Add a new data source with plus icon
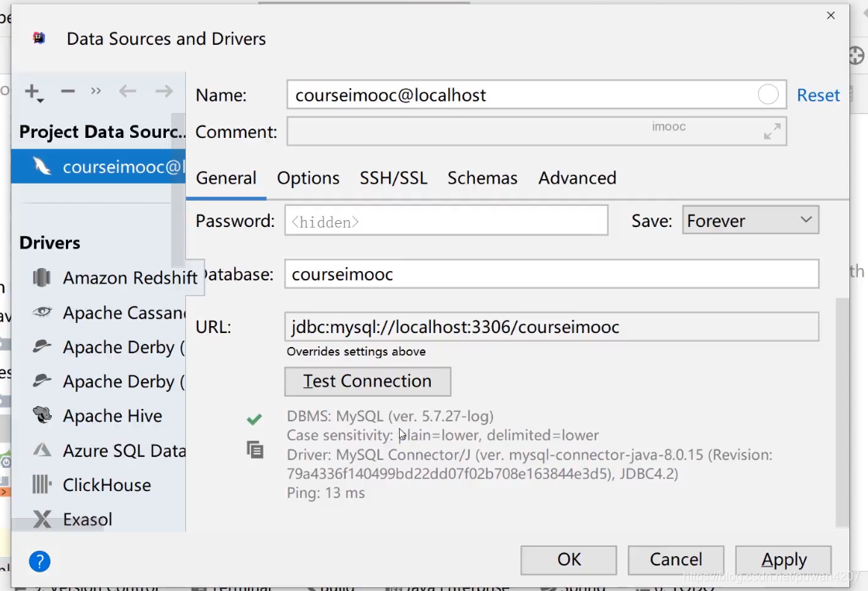The height and width of the screenshot is (591, 868). point(33,92)
